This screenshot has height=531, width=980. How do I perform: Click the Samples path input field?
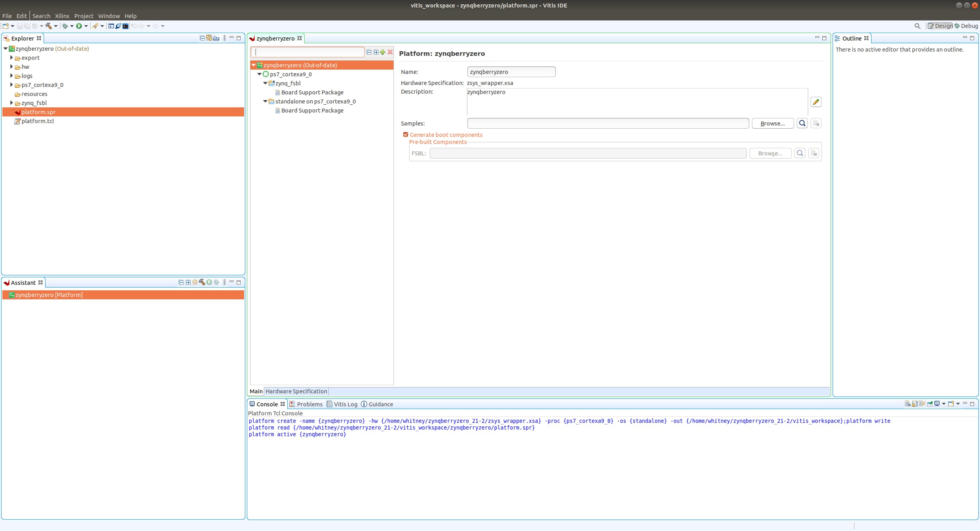click(x=608, y=123)
